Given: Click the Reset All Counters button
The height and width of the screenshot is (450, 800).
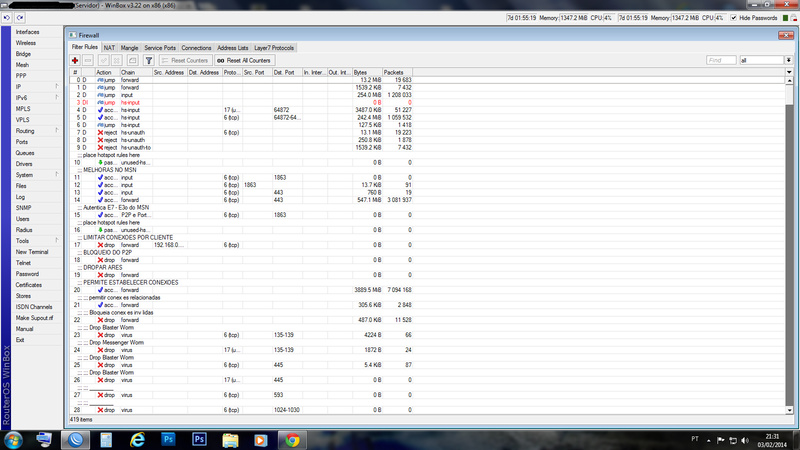Looking at the screenshot, I should pos(245,60).
